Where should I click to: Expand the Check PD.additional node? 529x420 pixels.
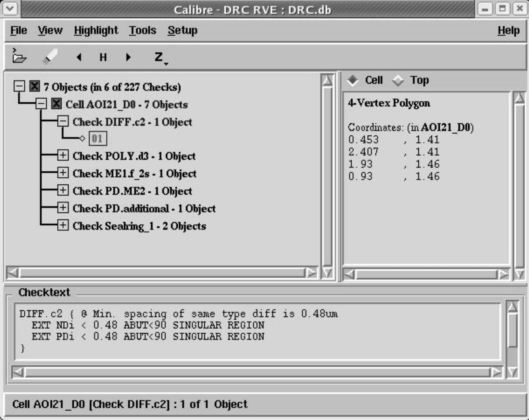pyautogui.click(x=63, y=208)
